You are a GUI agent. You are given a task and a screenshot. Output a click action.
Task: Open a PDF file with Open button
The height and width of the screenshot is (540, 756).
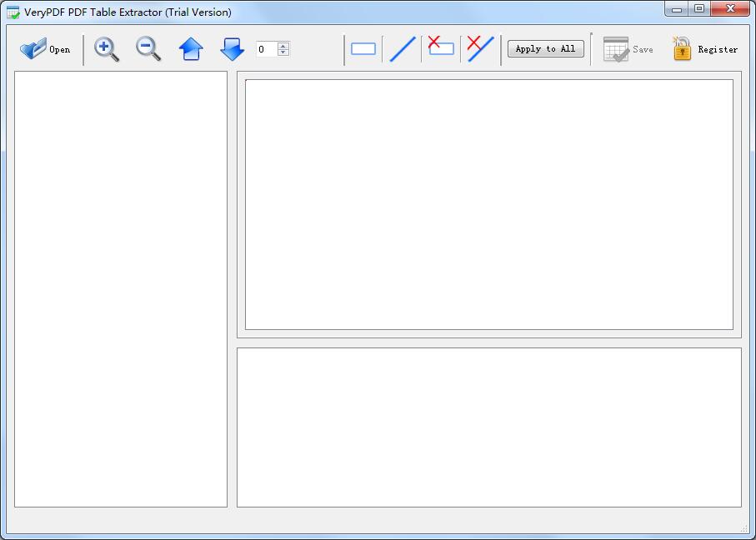pyautogui.click(x=45, y=49)
